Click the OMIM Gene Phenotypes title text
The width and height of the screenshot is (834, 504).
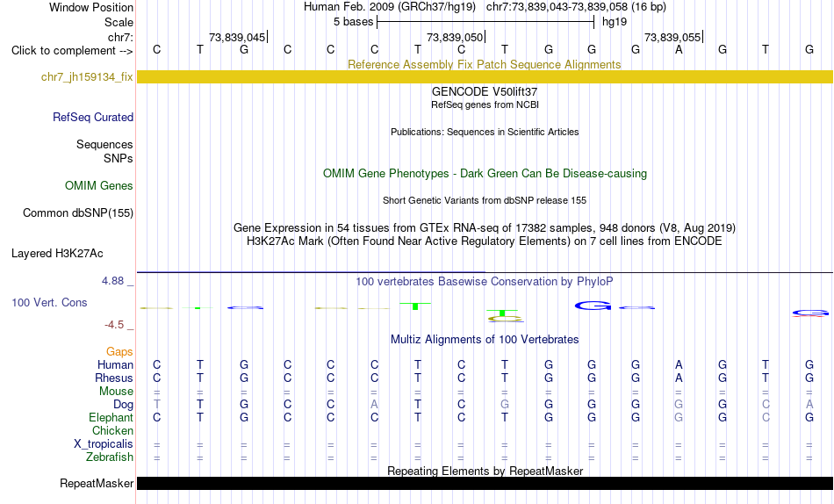pos(485,174)
